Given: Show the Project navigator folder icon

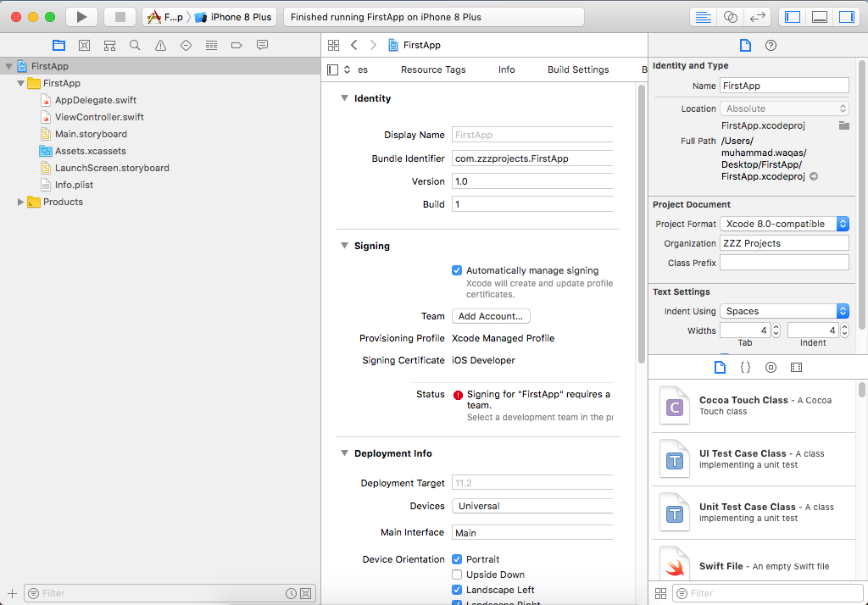Looking at the screenshot, I should pos(58,46).
